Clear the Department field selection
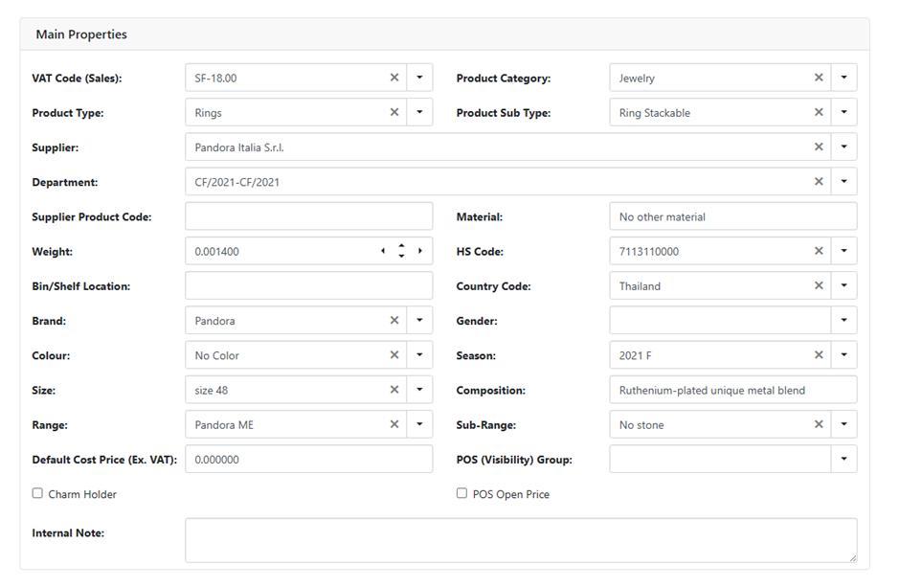 point(819,182)
